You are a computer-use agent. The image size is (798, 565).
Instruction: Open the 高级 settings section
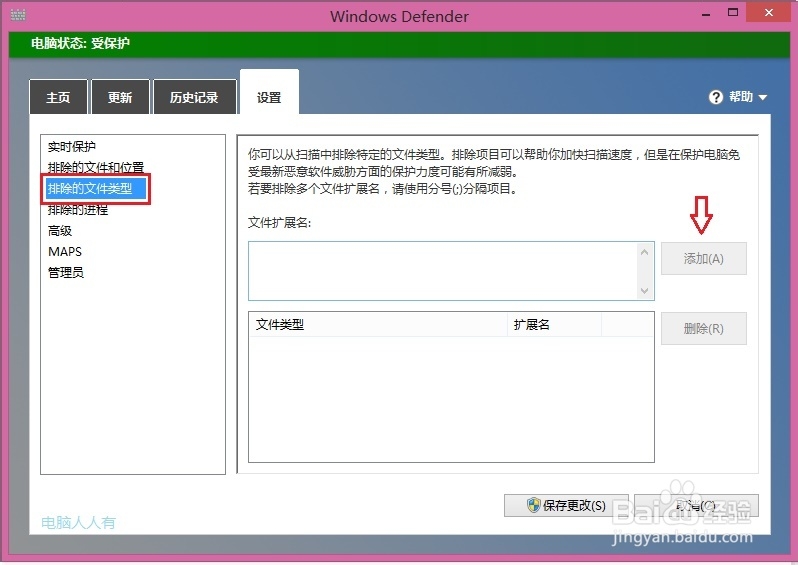(60, 231)
